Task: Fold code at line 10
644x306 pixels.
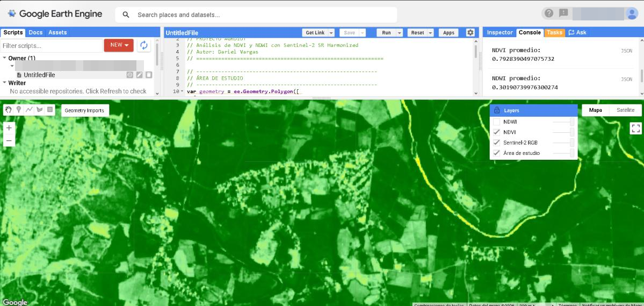Action: (183, 91)
